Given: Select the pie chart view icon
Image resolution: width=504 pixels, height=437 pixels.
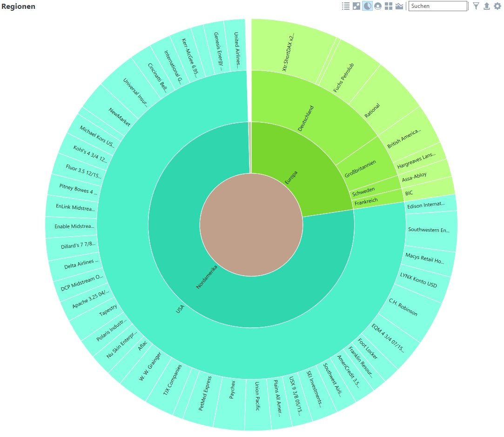Looking at the screenshot, I should click(x=367, y=6).
